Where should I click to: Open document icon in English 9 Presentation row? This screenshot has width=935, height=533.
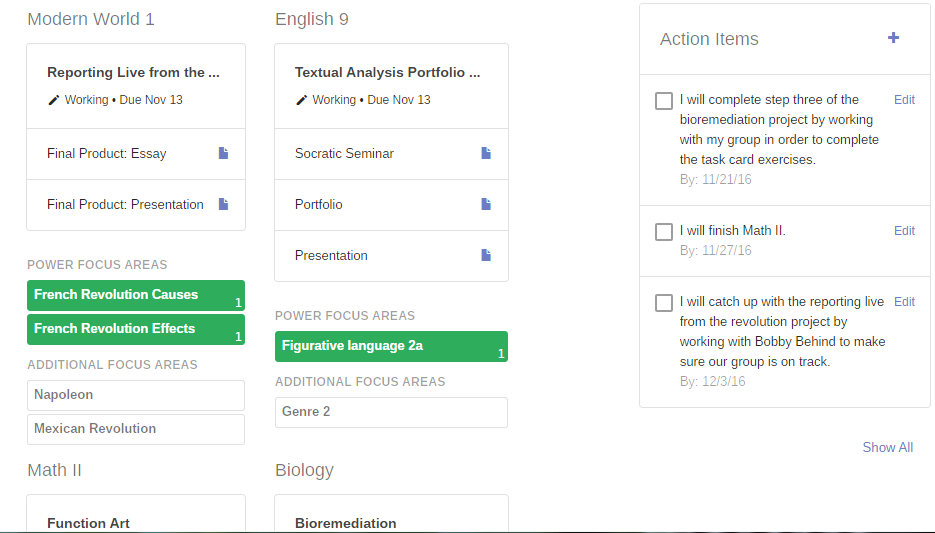[486, 255]
